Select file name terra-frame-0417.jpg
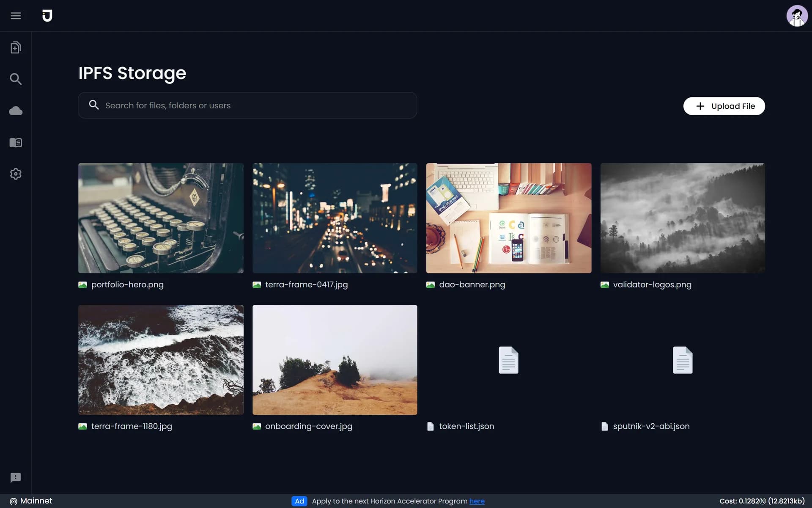Image resolution: width=812 pixels, height=508 pixels. click(x=307, y=284)
